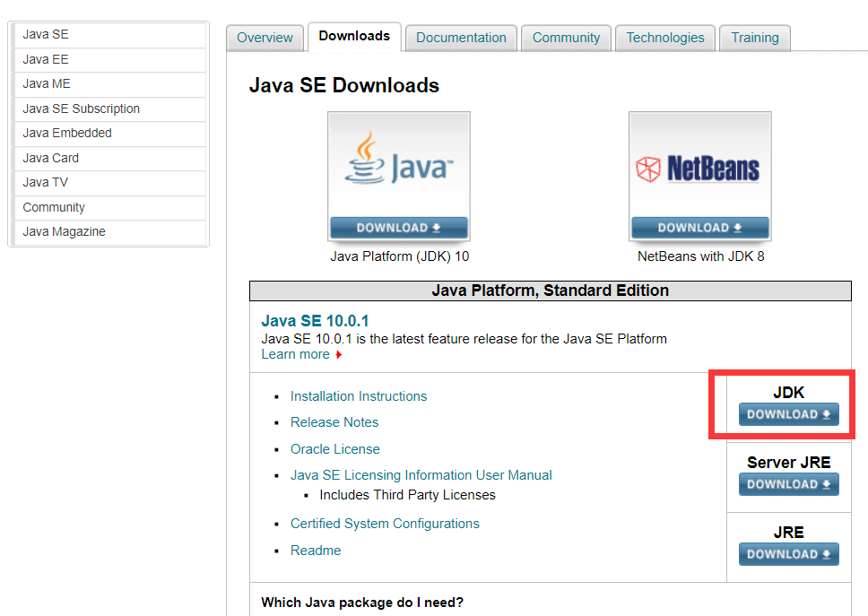
Task: Select the Downloads tab
Action: 354,36
